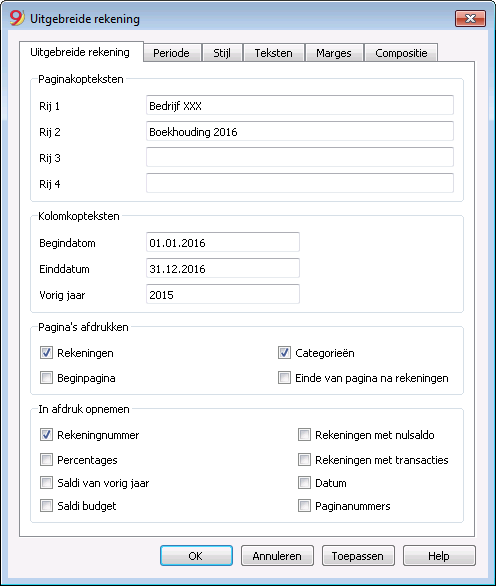Enable the Beginpagina option

click(46, 378)
